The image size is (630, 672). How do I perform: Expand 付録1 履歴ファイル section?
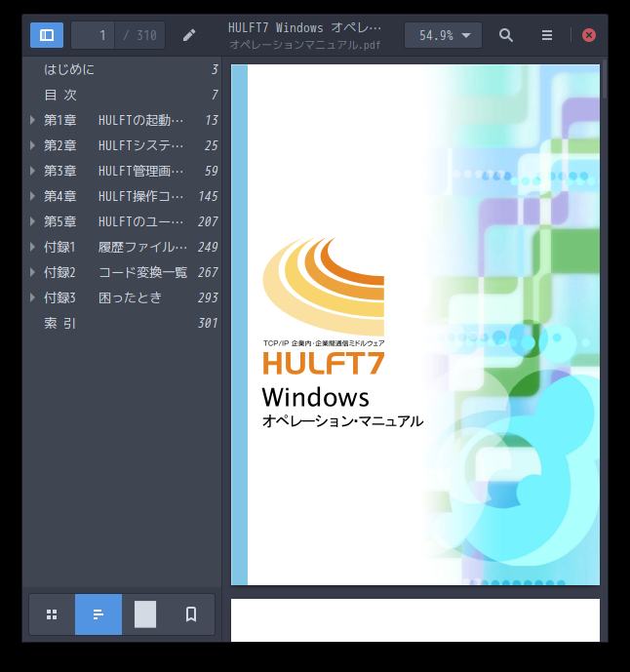[32, 247]
